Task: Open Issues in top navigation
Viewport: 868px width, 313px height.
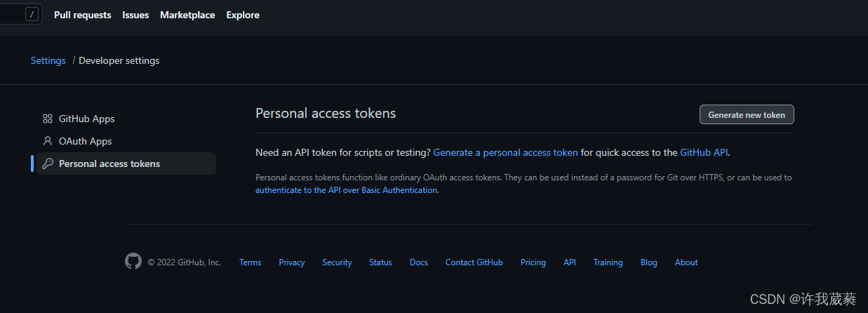Action: tap(135, 15)
